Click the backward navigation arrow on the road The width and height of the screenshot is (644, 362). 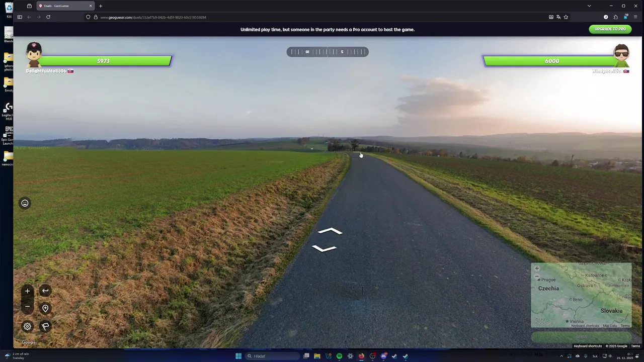coord(325,248)
